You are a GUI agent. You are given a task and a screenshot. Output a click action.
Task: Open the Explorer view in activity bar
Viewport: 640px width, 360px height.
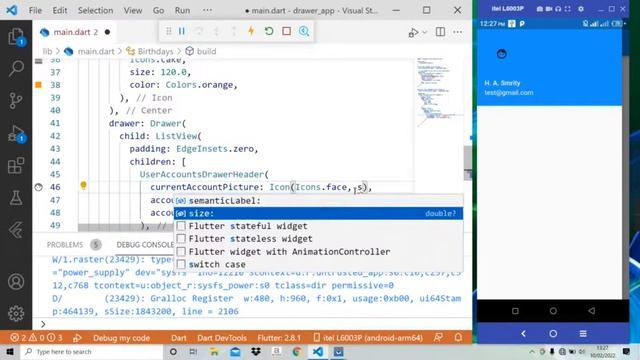click(16, 37)
